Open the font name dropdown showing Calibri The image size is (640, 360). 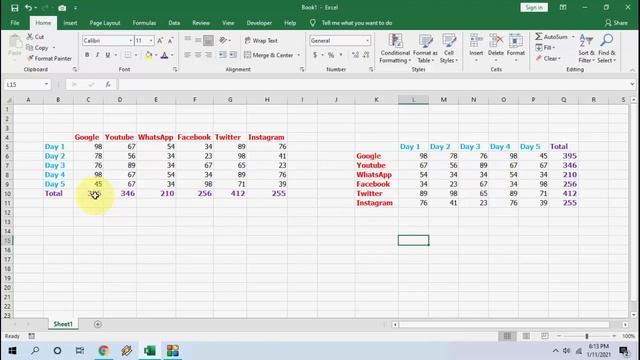click(131, 41)
